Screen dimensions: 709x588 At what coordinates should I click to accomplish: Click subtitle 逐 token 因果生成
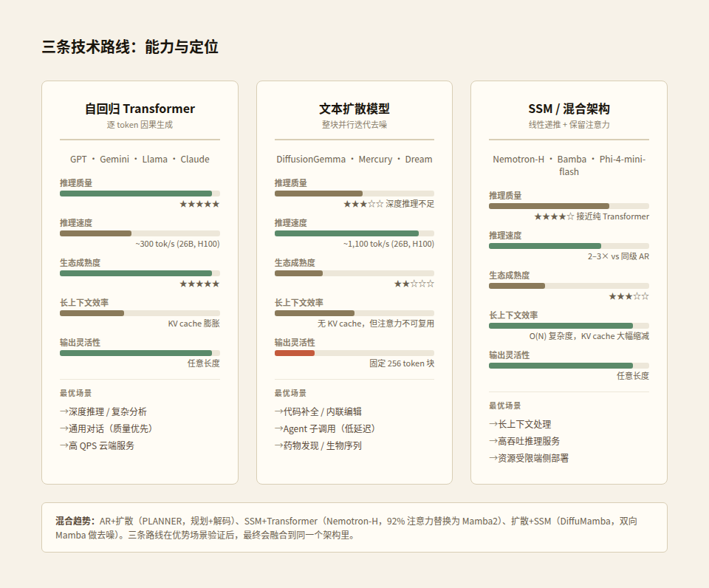(x=140, y=125)
